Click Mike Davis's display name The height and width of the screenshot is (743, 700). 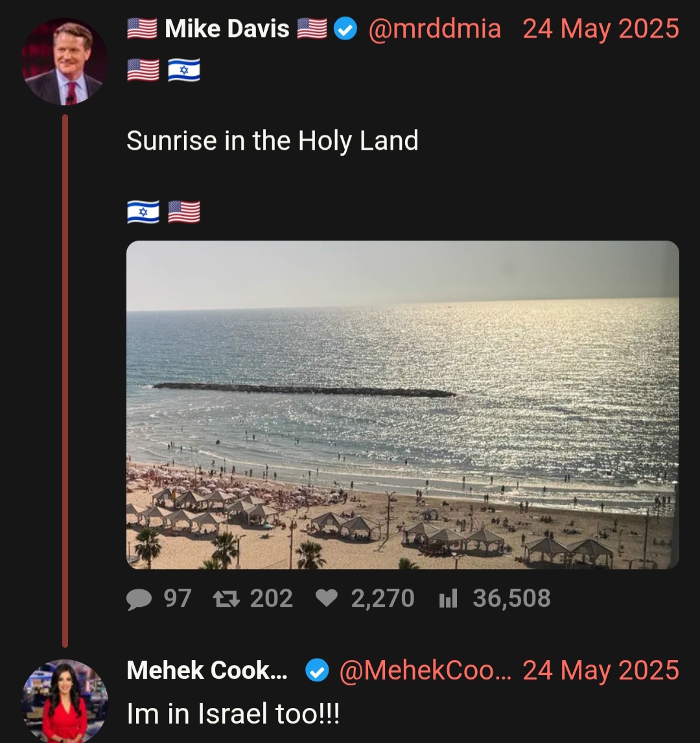click(x=227, y=29)
